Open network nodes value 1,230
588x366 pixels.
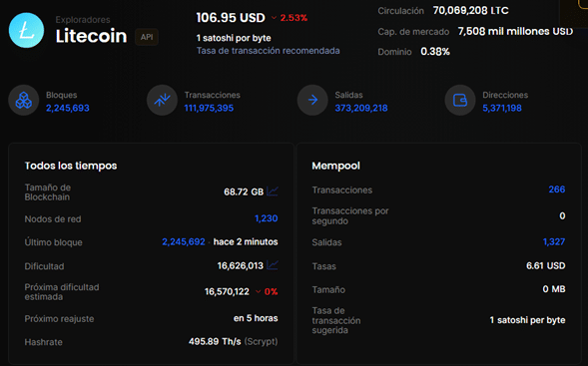267,218
